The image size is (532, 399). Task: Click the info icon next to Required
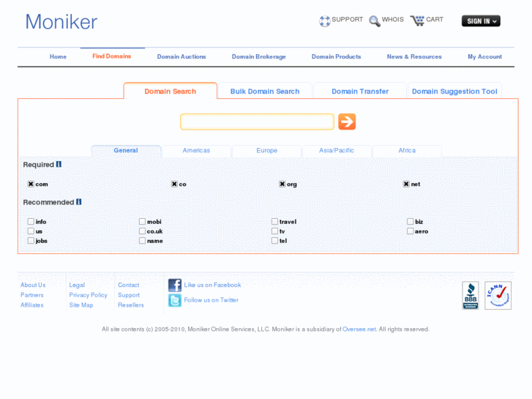click(x=59, y=164)
